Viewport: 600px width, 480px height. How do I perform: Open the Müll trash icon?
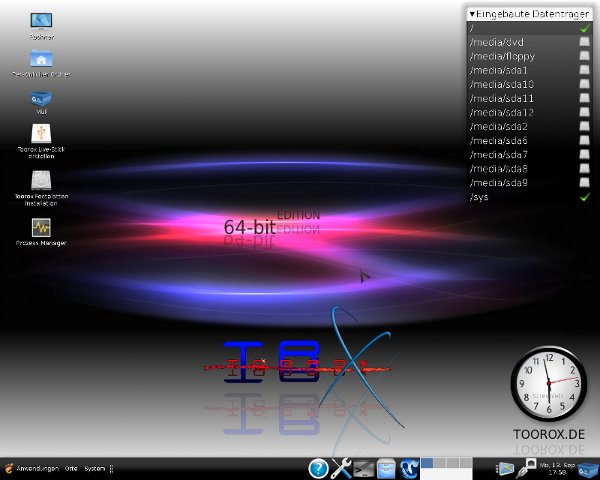click(x=42, y=99)
